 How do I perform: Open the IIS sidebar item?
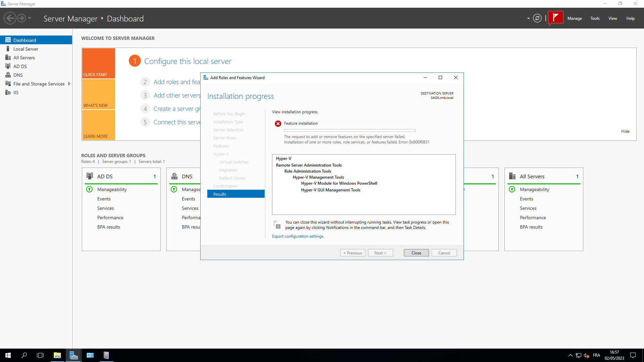coord(16,93)
